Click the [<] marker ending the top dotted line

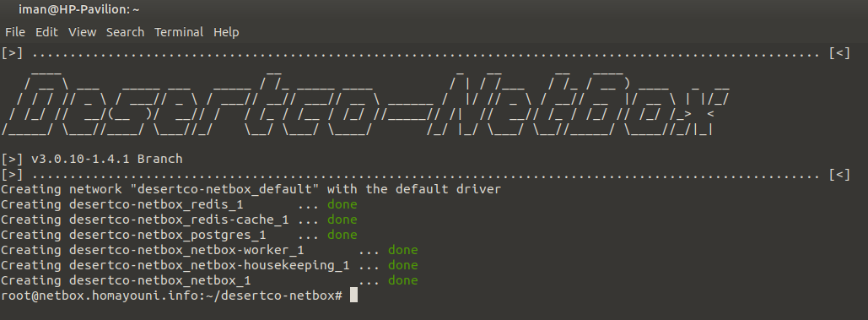(839, 54)
